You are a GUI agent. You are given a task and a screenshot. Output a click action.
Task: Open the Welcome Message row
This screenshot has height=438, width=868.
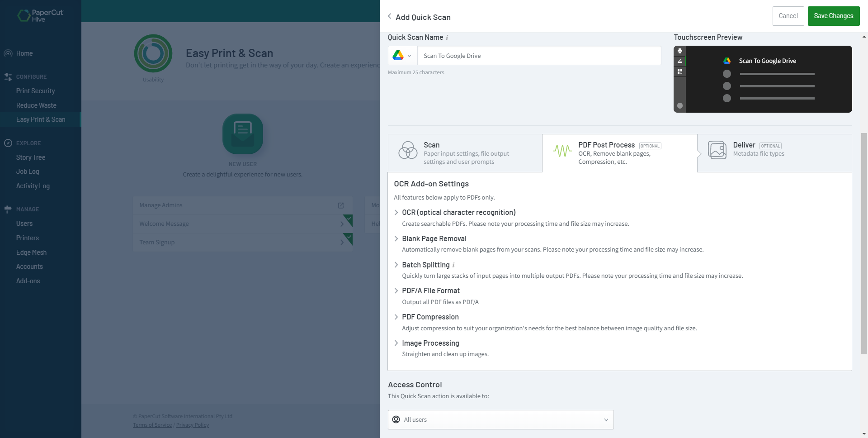243,224
